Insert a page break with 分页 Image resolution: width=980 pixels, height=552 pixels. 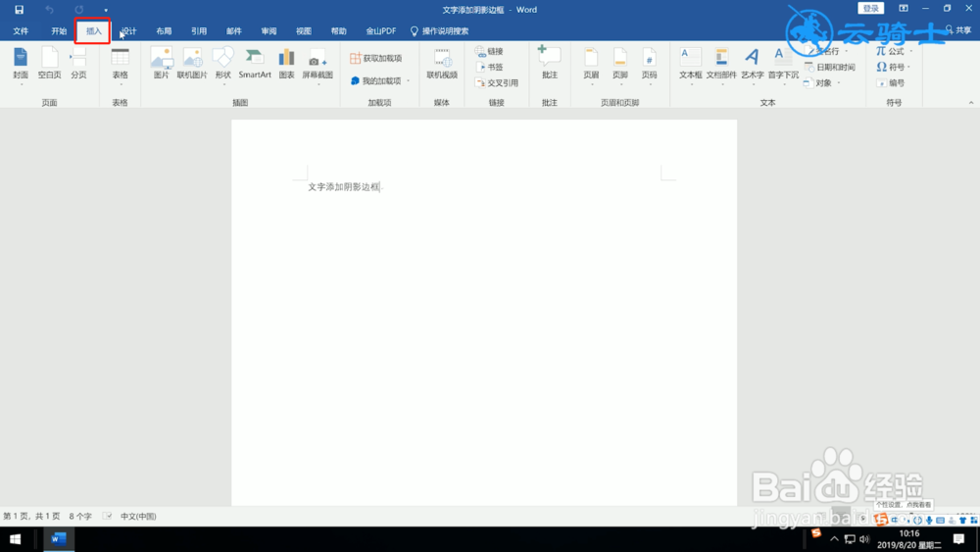(x=78, y=64)
